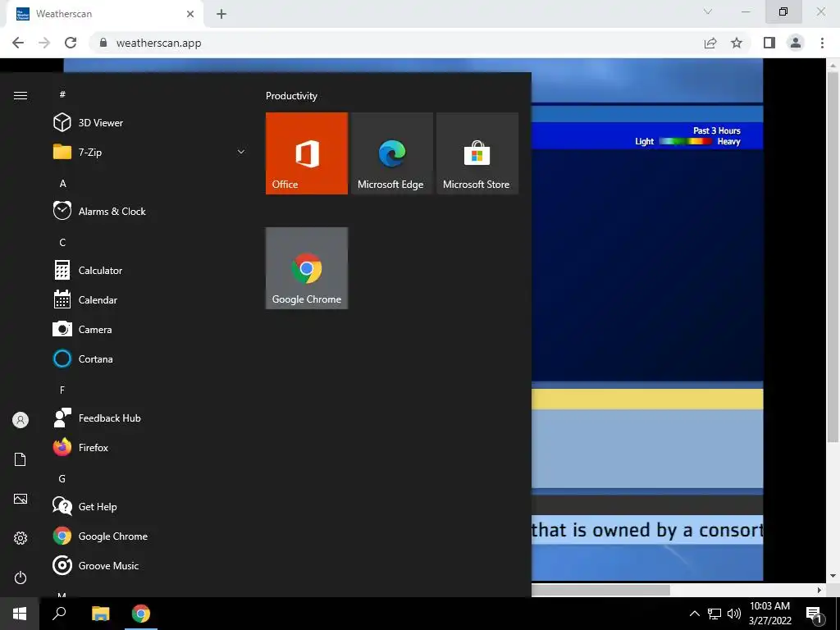Click the letter F group header
This screenshot has width=840, height=630.
(x=62, y=390)
